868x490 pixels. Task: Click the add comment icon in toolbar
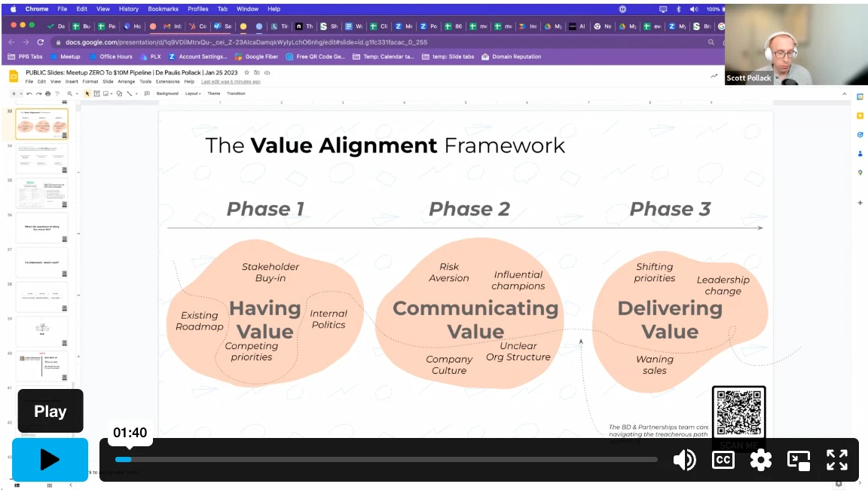coord(147,93)
